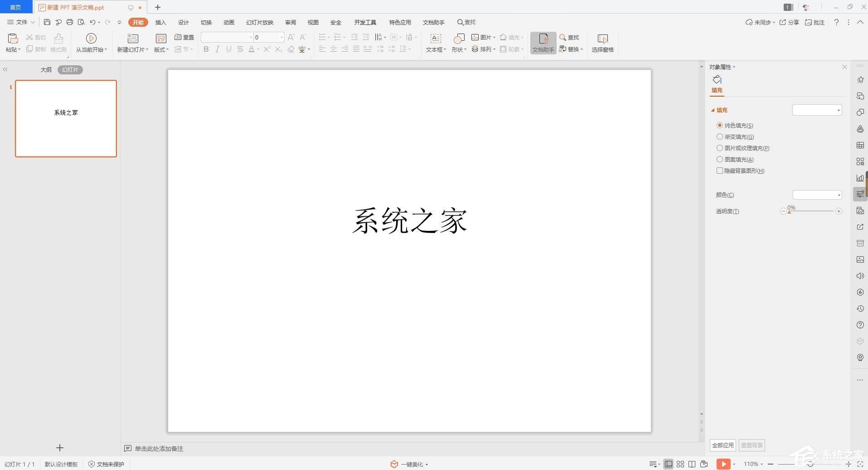The width and height of the screenshot is (868, 470).
Task: Click the 查找 find icon
Action: click(570, 37)
